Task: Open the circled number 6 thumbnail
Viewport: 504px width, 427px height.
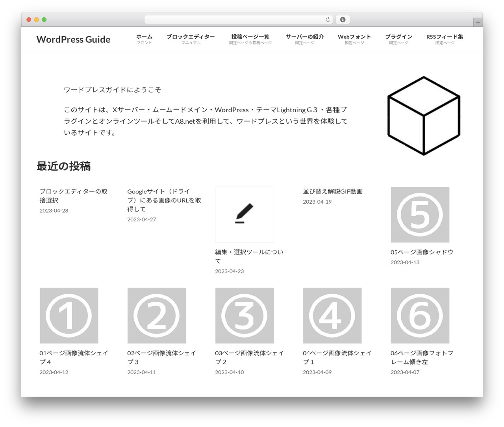Action: [420, 316]
